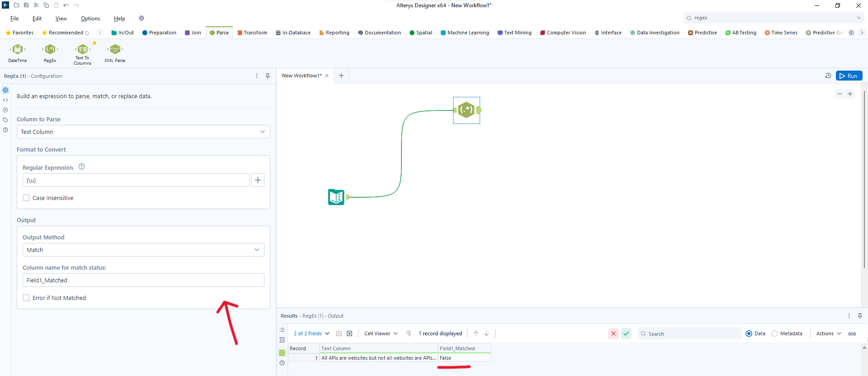
Task: Pin the Results window
Action: 860,316
